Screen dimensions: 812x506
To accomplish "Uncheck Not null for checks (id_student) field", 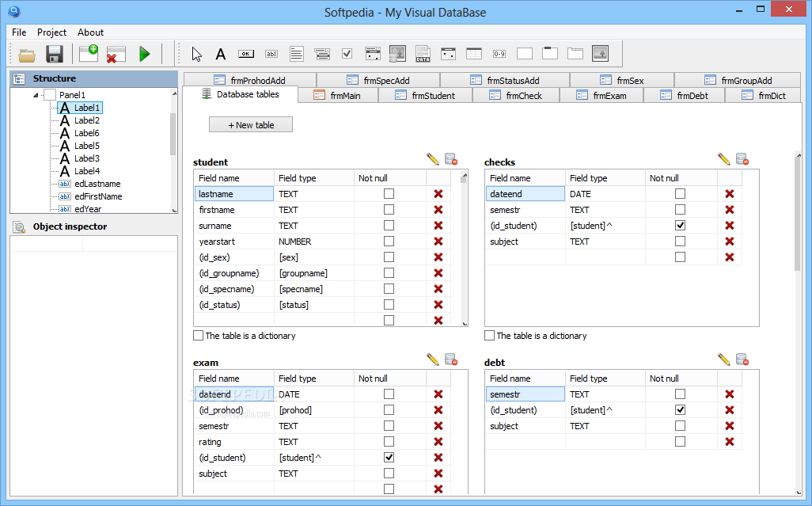I will pyautogui.click(x=680, y=226).
